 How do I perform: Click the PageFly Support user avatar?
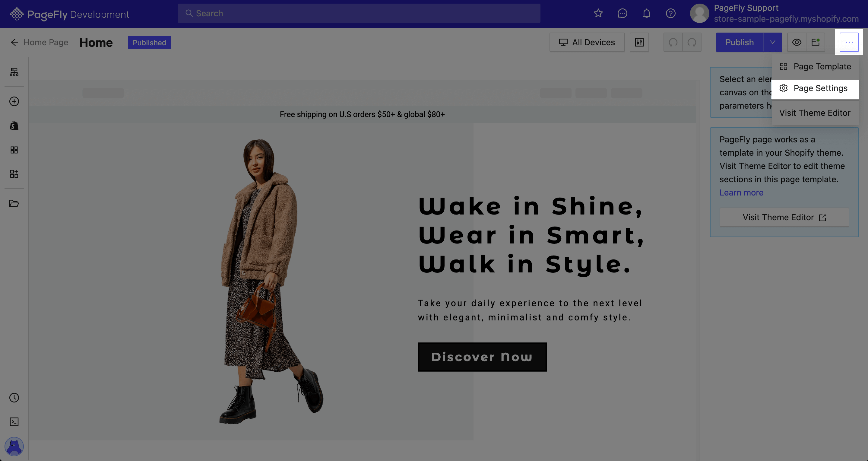[699, 14]
